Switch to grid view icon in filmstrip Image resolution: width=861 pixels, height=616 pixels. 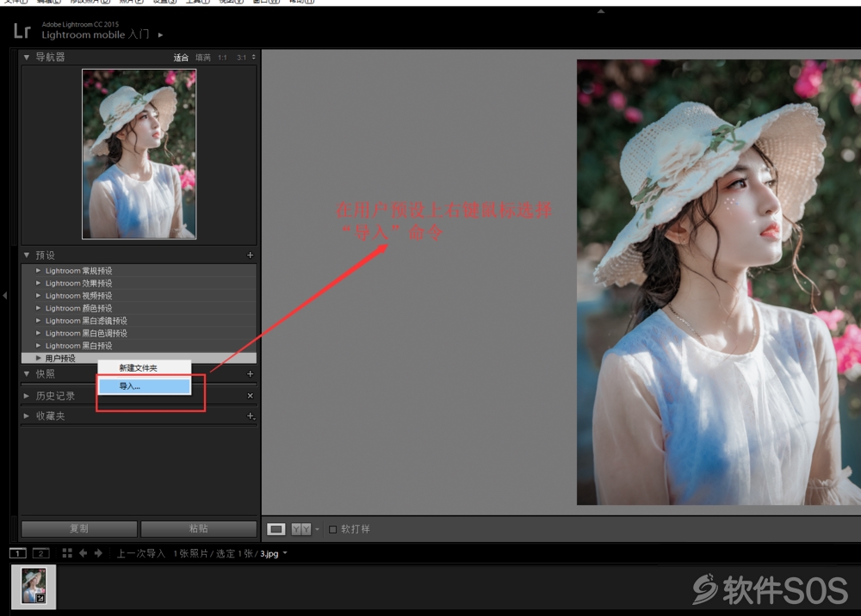67,553
